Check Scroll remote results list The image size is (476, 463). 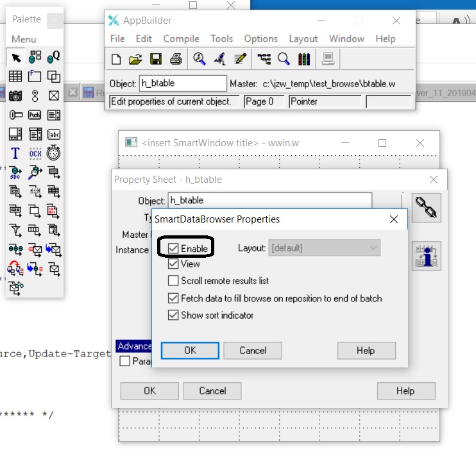pos(173,281)
